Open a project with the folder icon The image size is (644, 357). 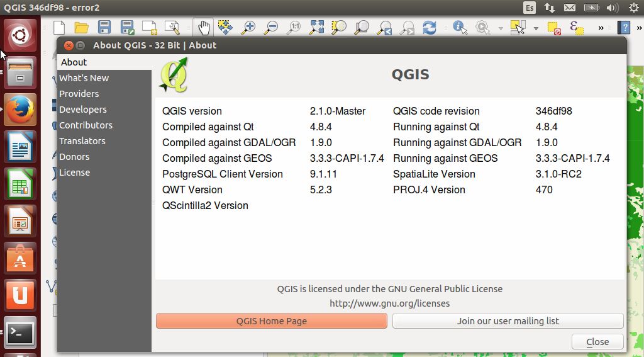point(81,27)
